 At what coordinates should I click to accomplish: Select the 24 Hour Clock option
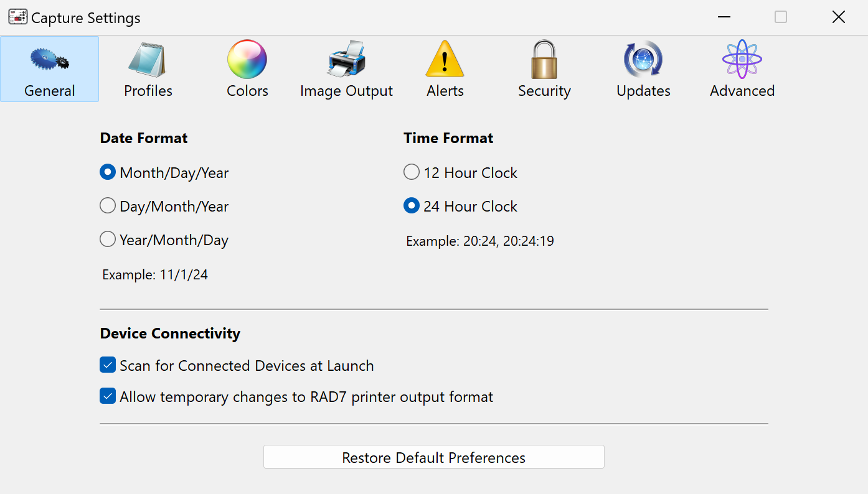point(412,206)
